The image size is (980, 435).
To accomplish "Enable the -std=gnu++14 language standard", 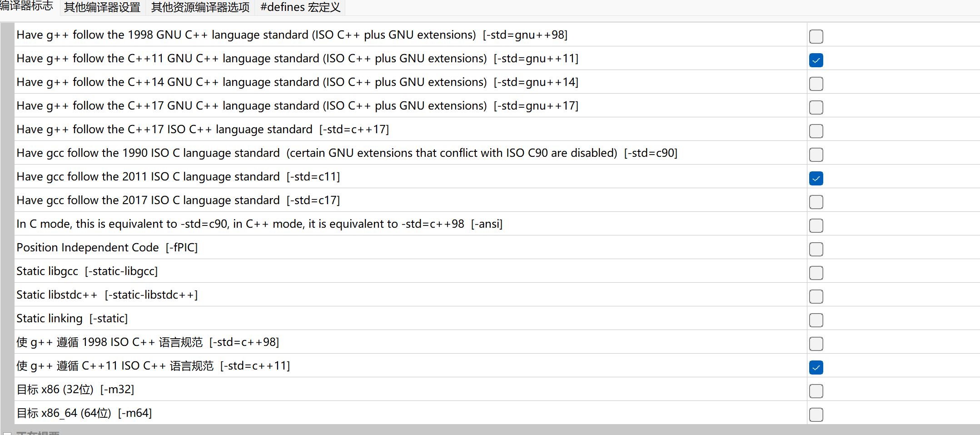I will pos(816,84).
